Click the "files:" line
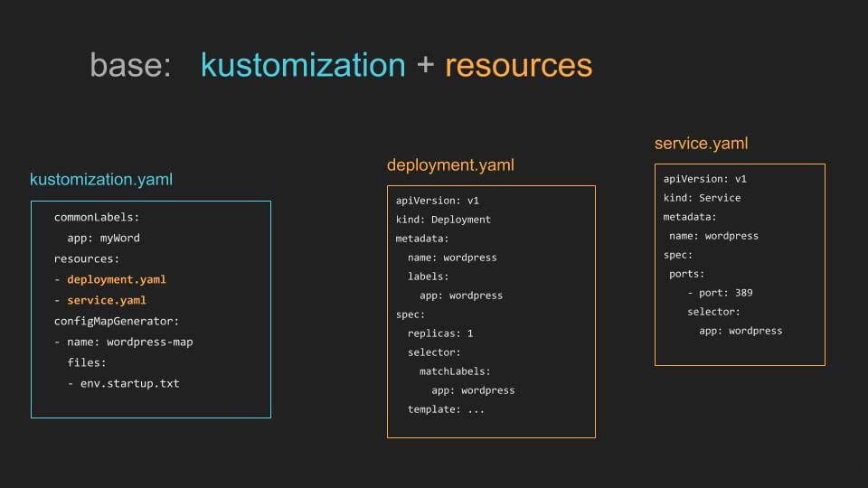This screenshot has width=868, height=488. 87,363
